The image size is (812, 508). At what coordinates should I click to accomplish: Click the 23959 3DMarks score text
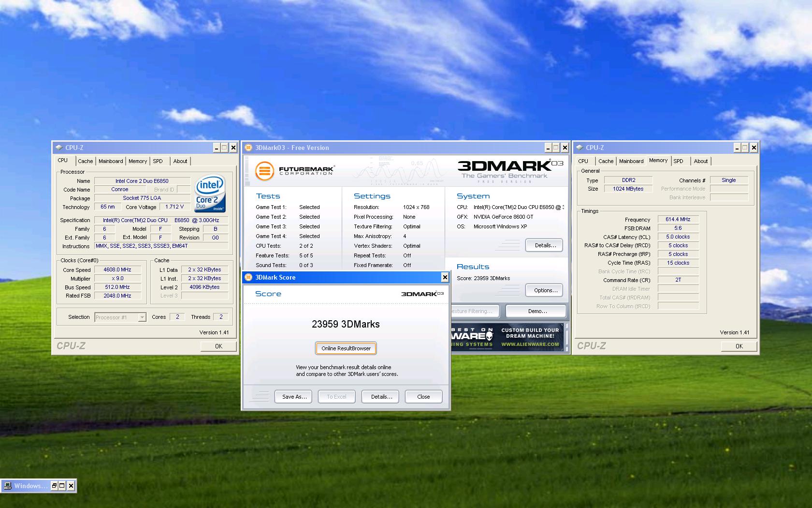[x=346, y=324]
